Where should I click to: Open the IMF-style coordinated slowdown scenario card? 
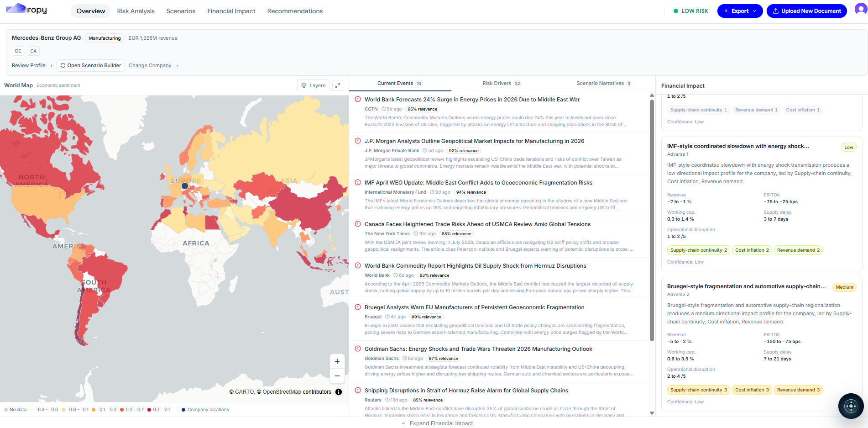point(762,204)
